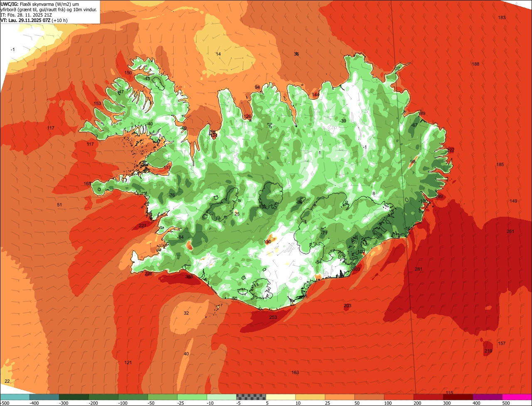This screenshot has height=406, width=532.
Task: Click flux value '14' in the yellow patch
Action: [218, 54]
